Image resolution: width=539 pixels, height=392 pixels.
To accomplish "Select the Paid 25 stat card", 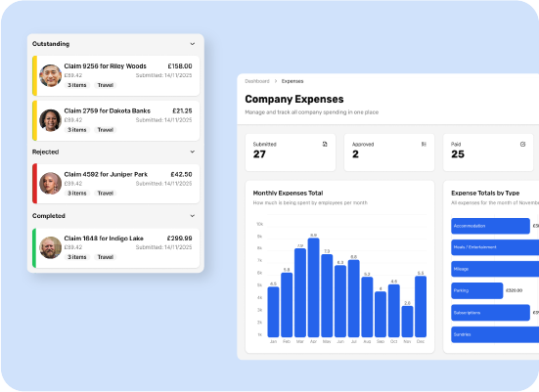I will click(x=488, y=152).
